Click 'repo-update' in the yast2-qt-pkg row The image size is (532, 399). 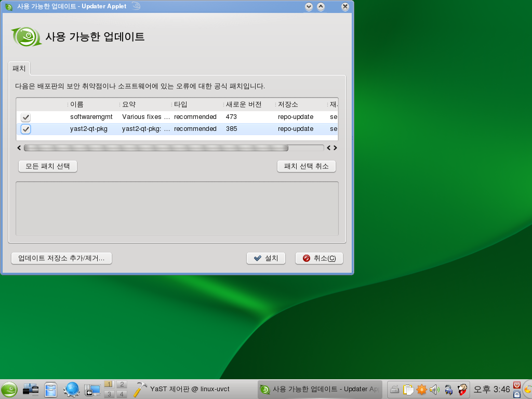click(296, 129)
